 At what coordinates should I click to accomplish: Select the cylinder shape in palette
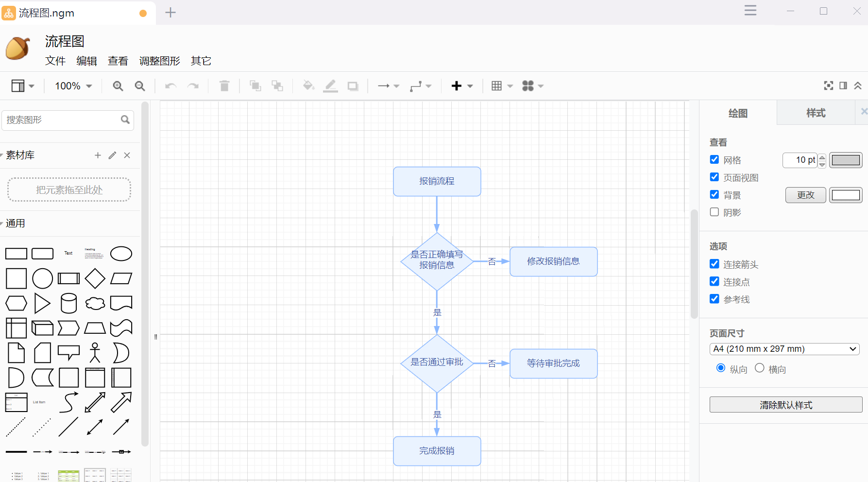[68, 303]
